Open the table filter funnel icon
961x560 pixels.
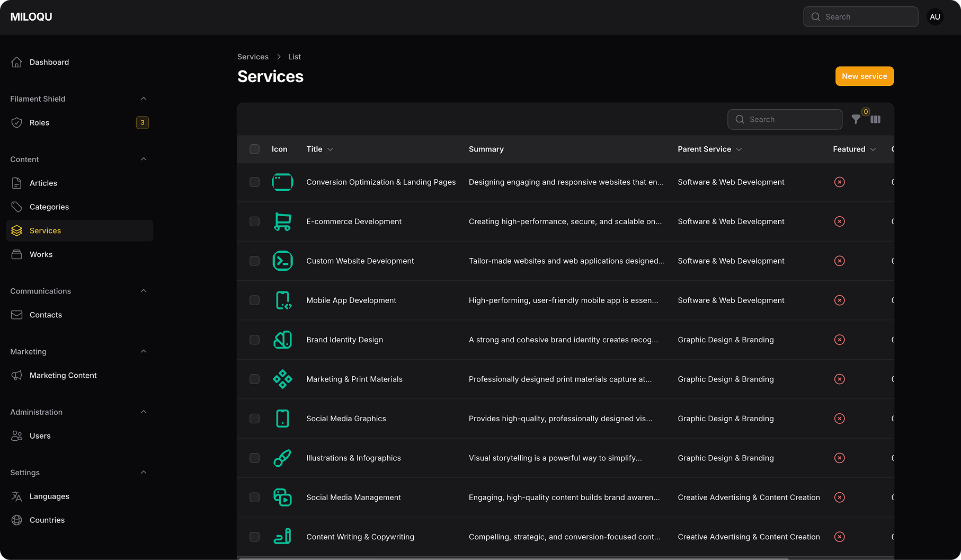(x=856, y=120)
